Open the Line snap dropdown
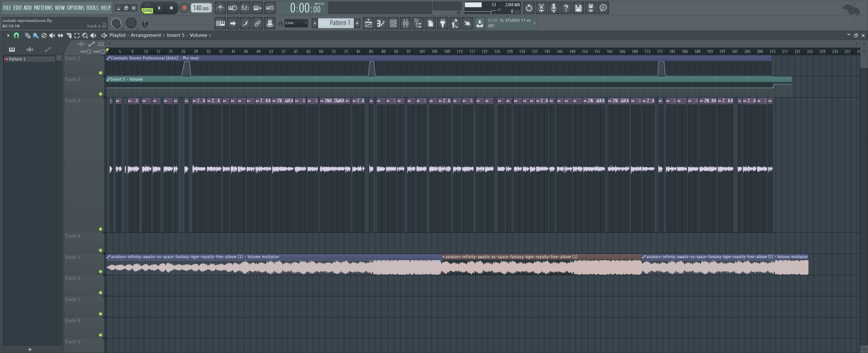Screen dimensions: 868x353 (x=296, y=23)
